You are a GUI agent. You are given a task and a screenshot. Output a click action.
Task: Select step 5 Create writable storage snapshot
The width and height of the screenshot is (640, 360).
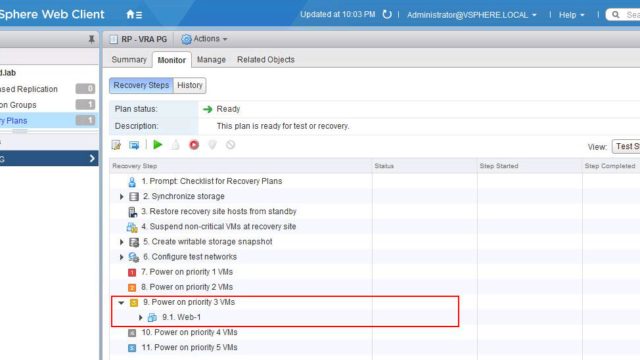(x=208, y=242)
